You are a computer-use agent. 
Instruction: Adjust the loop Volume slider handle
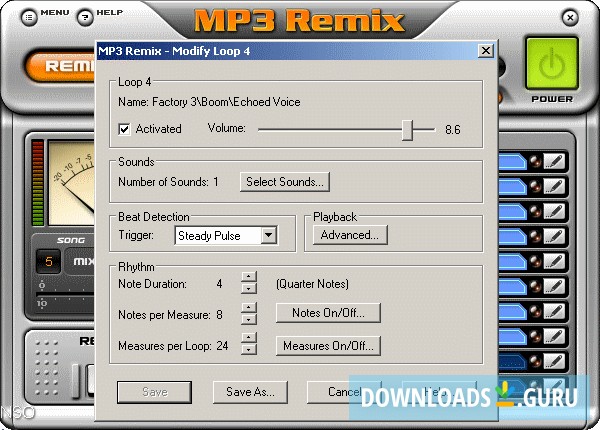(408, 130)
